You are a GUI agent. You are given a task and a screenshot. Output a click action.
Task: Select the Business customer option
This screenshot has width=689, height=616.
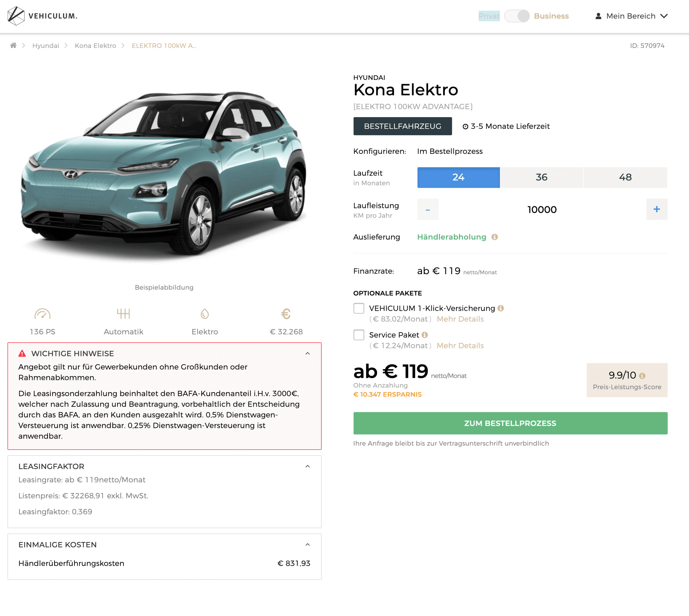pyautogui.click(x=551, y=16)
